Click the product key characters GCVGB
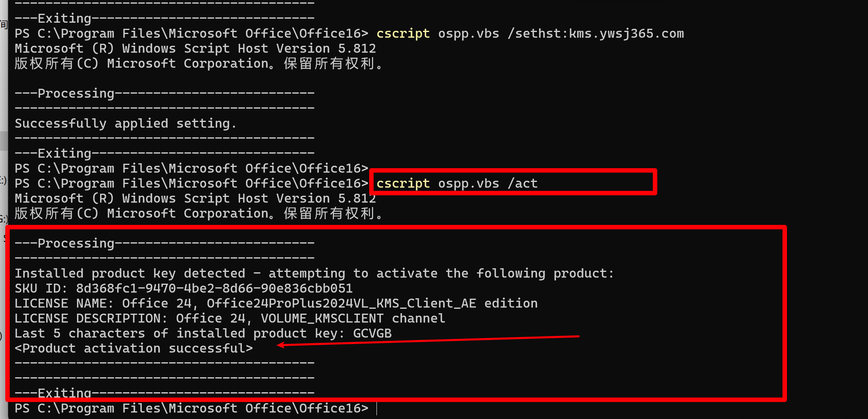The width and height of the screenshot is (868, 419). (372, 333)
